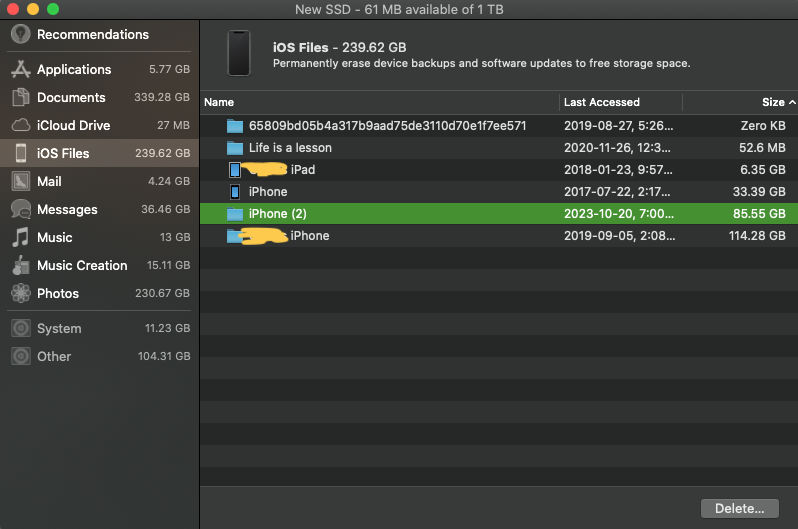Click device icon of 33.39 GB iPhone backup

(x=235, y=191)
